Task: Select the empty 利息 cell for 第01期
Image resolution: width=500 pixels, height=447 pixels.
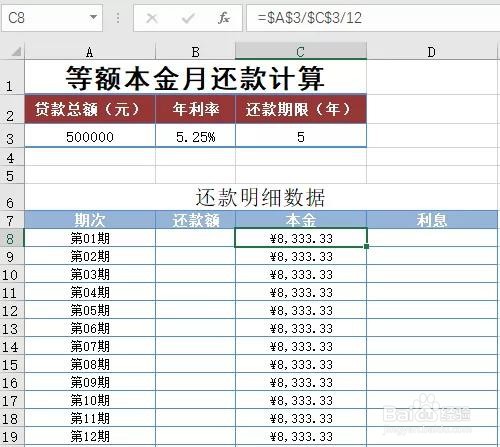Action: 432,238
